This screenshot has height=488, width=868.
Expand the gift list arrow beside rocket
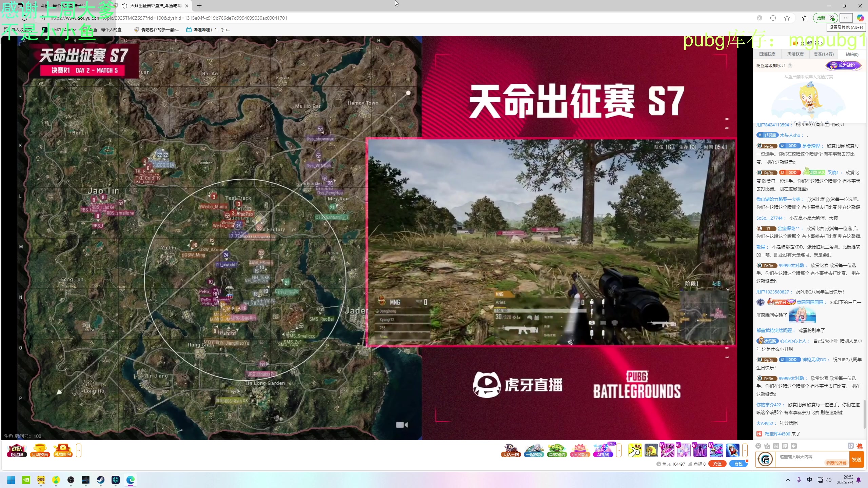click(745, 450)
